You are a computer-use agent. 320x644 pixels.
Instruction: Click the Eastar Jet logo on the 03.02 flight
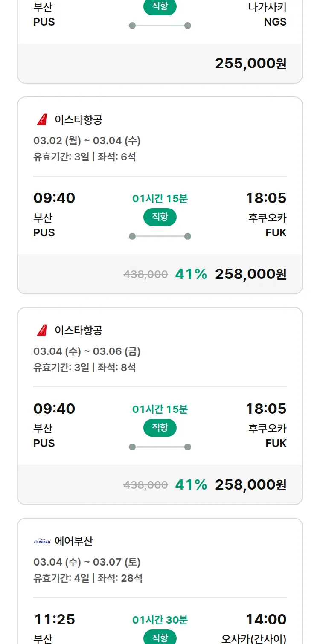click(x=42, y=120)
